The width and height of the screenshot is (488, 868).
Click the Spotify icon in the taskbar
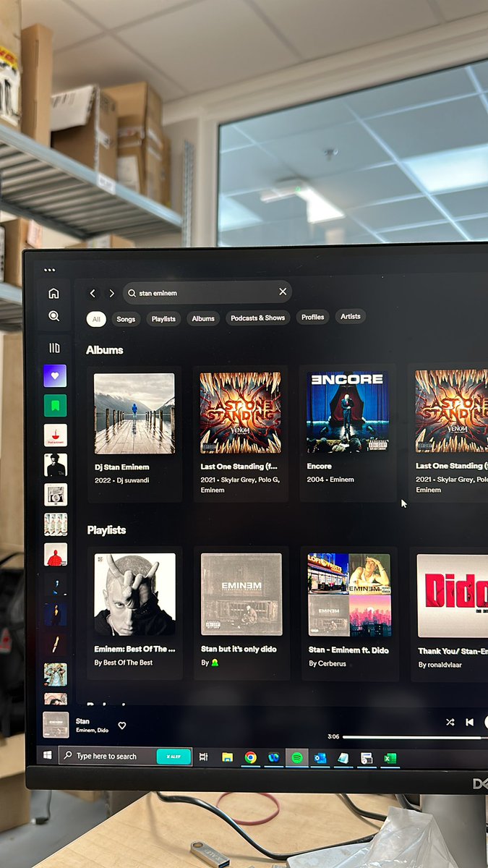[296, 757]
